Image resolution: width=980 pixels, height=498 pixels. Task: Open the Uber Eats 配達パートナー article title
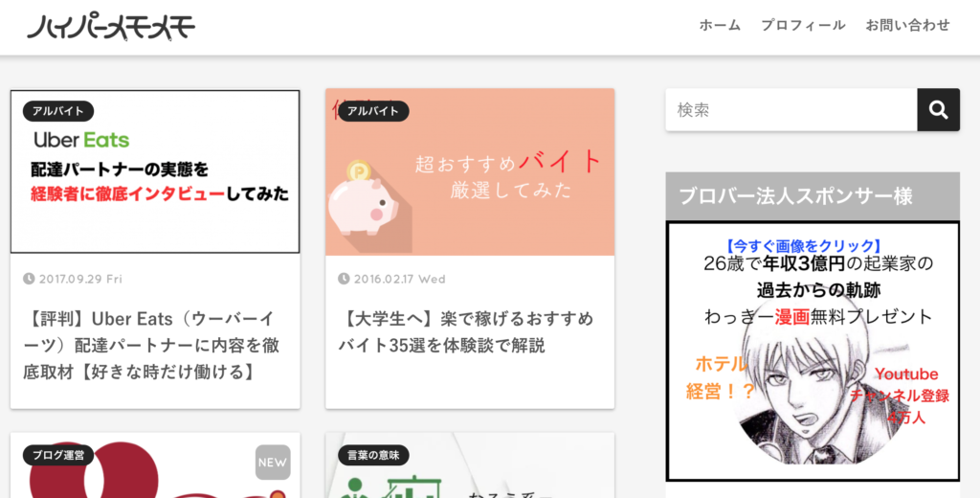151,346
